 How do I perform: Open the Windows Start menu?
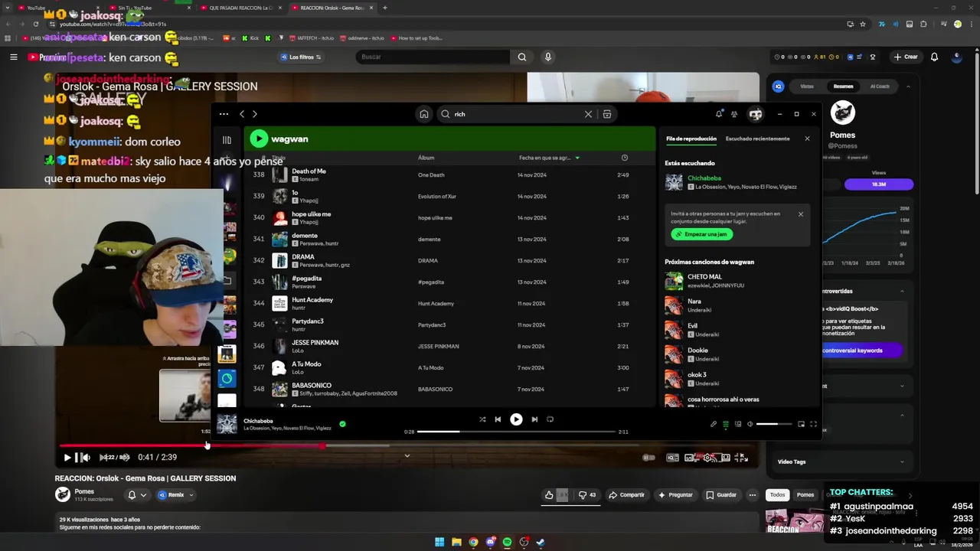tap(439, 542)
